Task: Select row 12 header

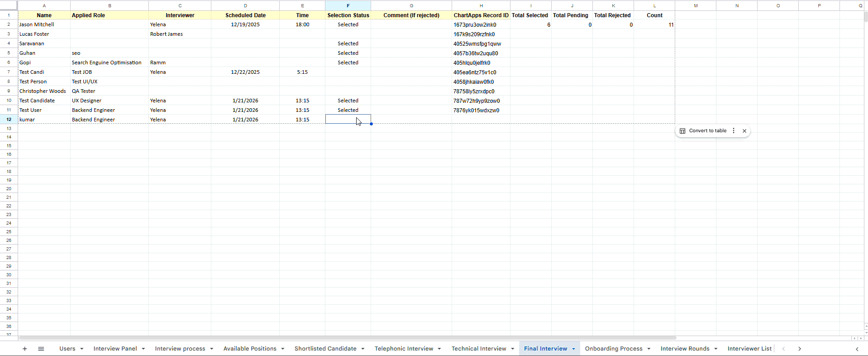Action: pos(9,120)
